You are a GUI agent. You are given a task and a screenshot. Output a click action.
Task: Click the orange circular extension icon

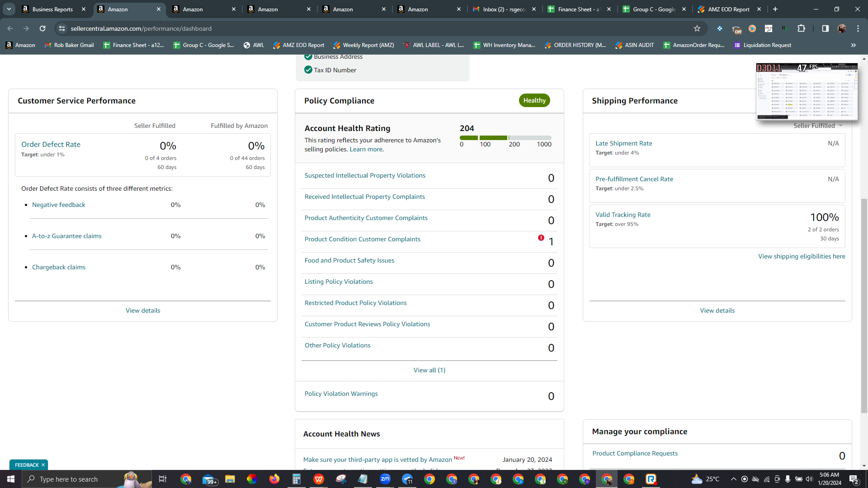coord(752,28)
